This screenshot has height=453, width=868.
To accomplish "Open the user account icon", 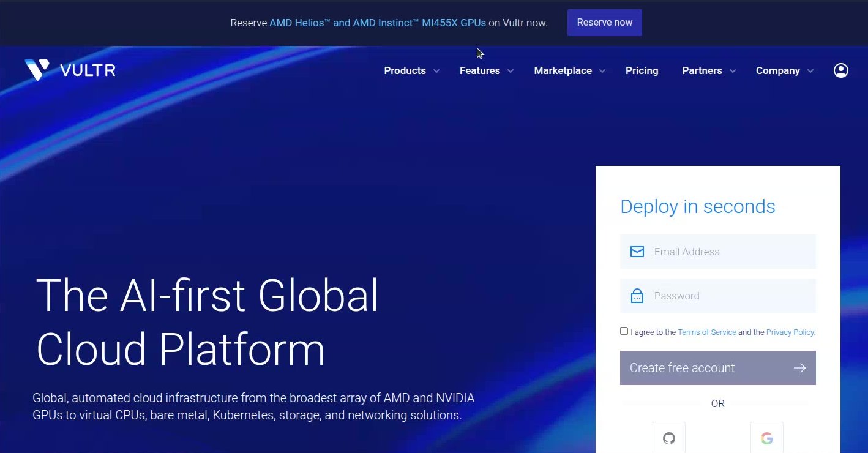I will tap(841, 70).
